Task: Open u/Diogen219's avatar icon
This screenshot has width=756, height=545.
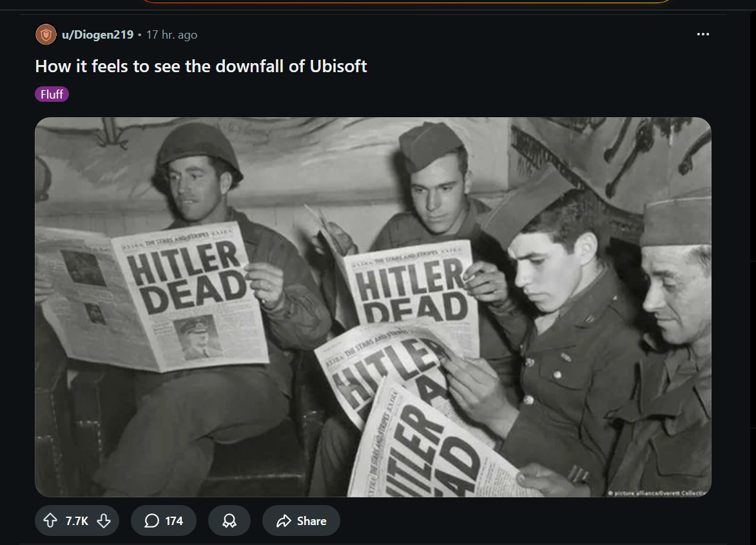Action: tap(46, 35)
